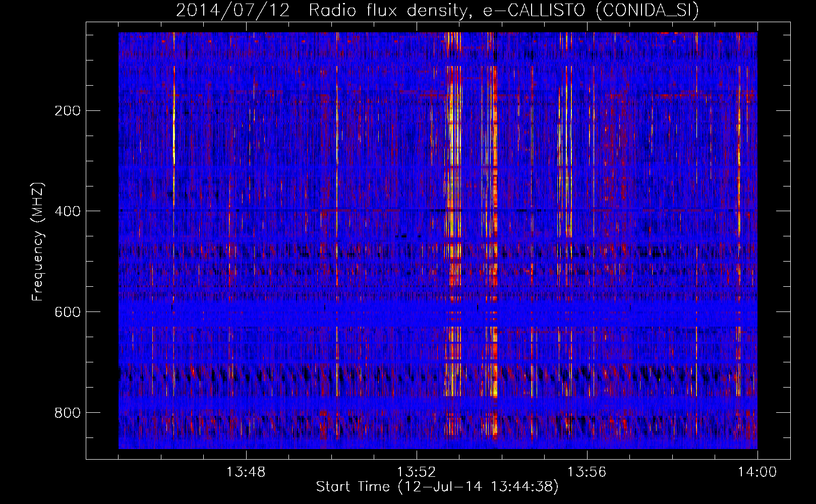Image resolution: width=816 pixels, height=504 pixels.
Task: Click the spectrogram image area
Action: click(x=438, y=240)
